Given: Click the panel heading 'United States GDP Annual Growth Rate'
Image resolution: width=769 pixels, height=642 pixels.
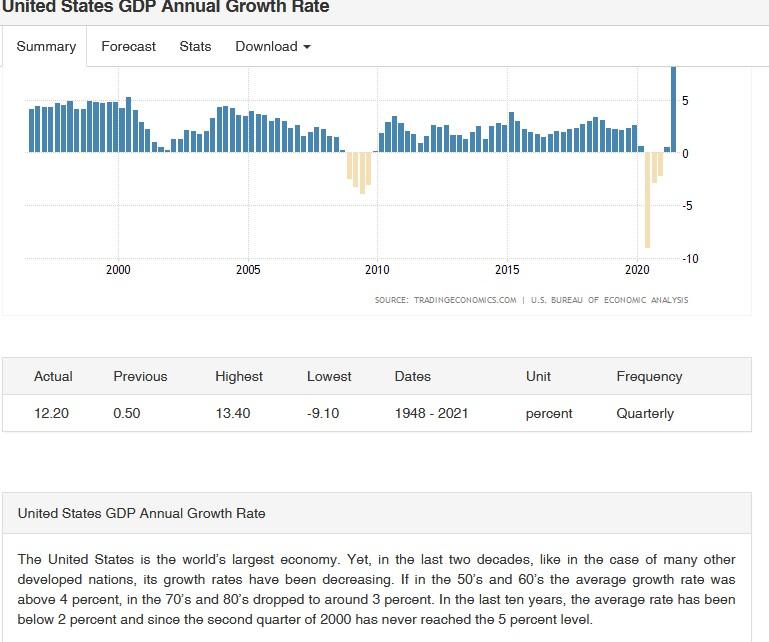Looking at the screenshot, I should (x=141, y=513).
